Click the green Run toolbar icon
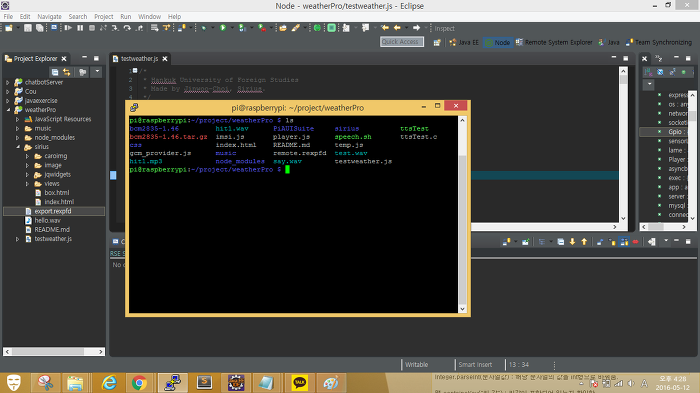700x393 pixels. tap(223, 28)
